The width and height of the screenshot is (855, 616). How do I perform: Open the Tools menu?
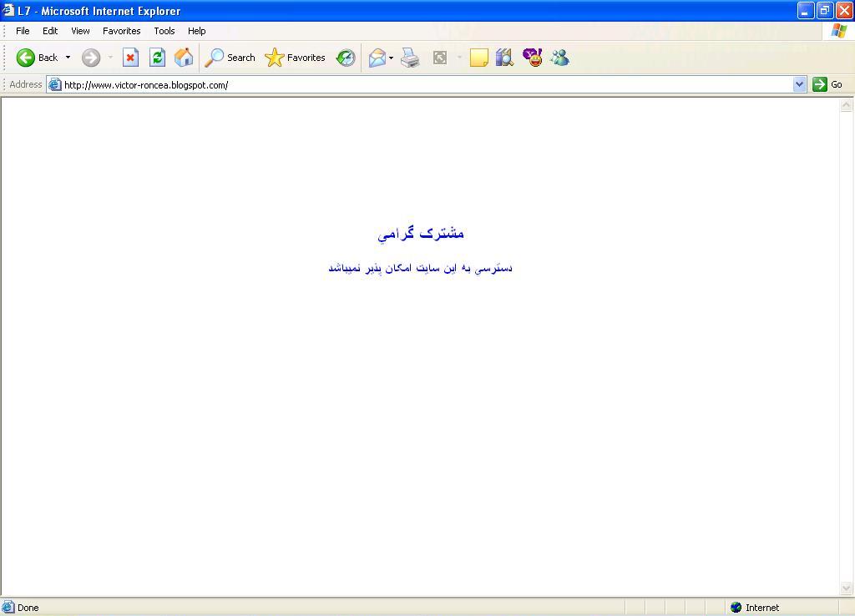(164, 31)
